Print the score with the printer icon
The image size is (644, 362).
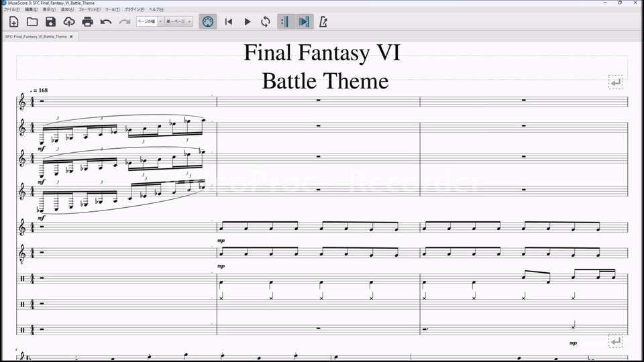point(87,21)
